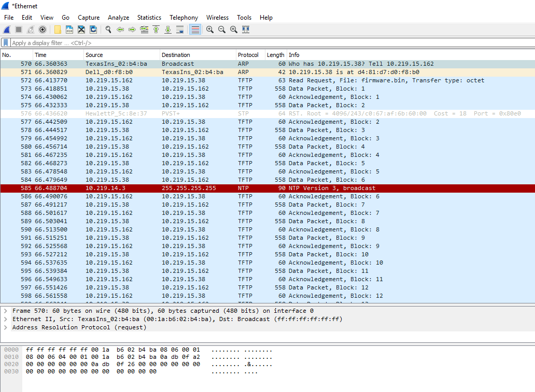Screen dimensions: 535x392
Task: Stop capturing packets square icon
Action: pos(19,30)
